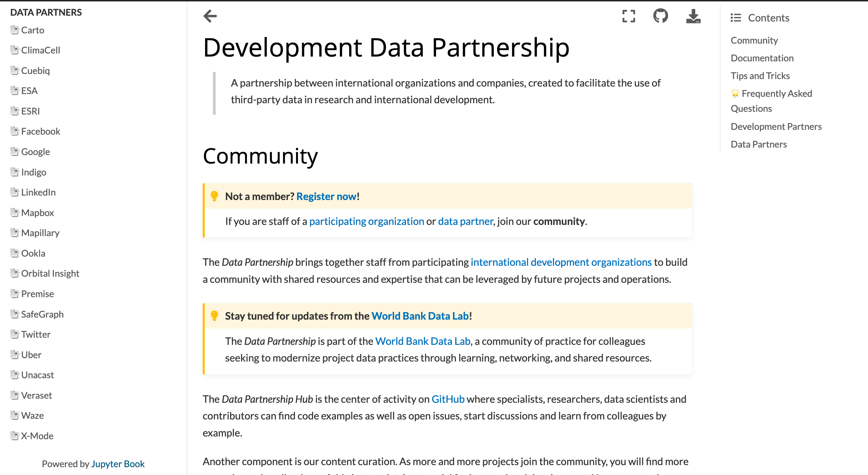Open the World Bank Data Lab heading link
This screenshot has height=475, width=868.
[420, 316]
